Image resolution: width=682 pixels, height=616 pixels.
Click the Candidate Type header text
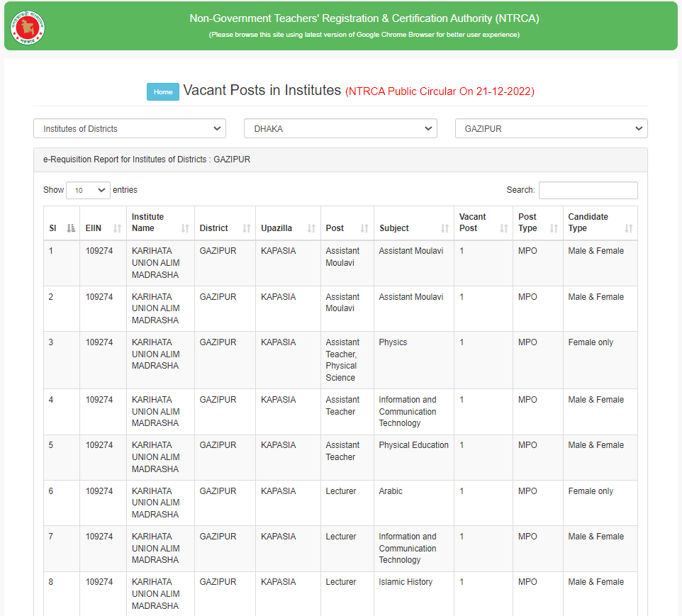(x=588, y=223)
